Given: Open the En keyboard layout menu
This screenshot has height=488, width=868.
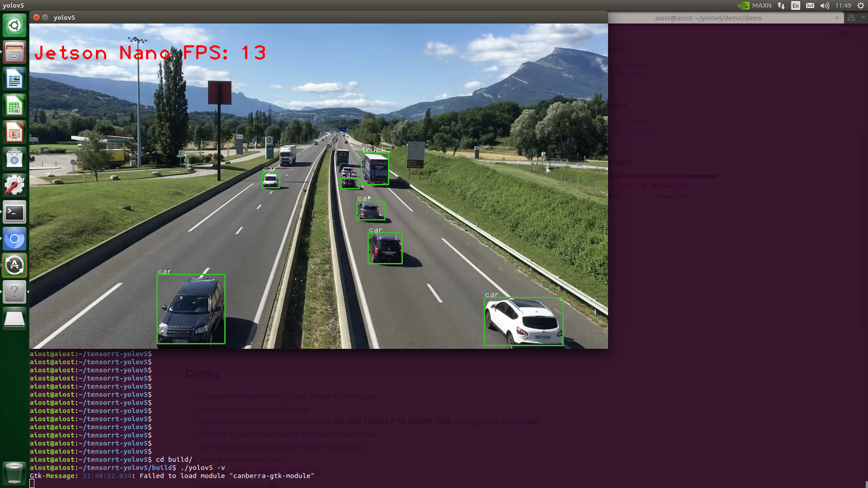Looking at the screenshot, I should coord(796,5).
